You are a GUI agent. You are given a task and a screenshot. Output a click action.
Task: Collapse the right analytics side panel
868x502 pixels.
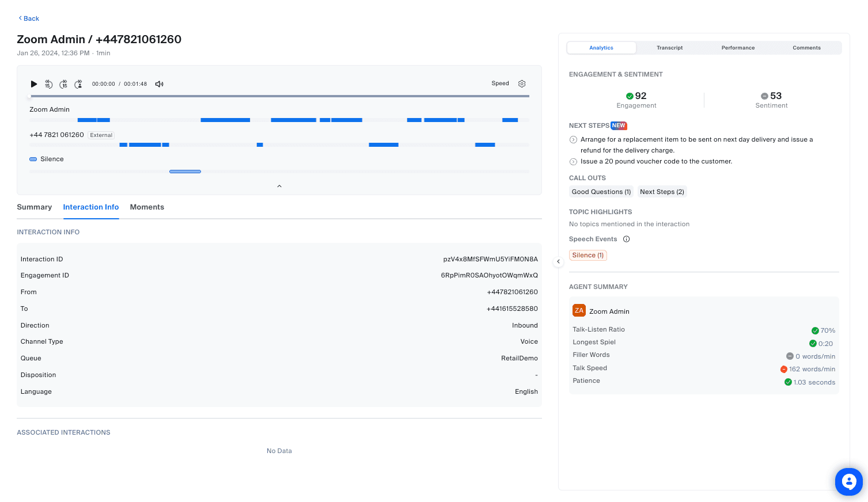pos(558,261)
